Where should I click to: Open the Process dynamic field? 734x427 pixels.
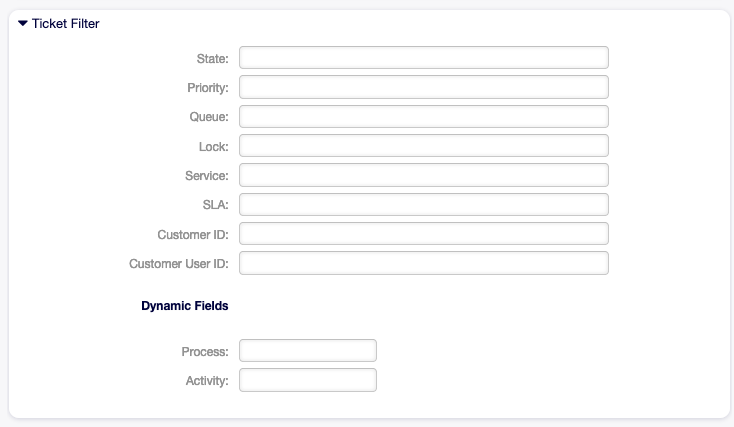pyautogui.click(x=308, y=351)
